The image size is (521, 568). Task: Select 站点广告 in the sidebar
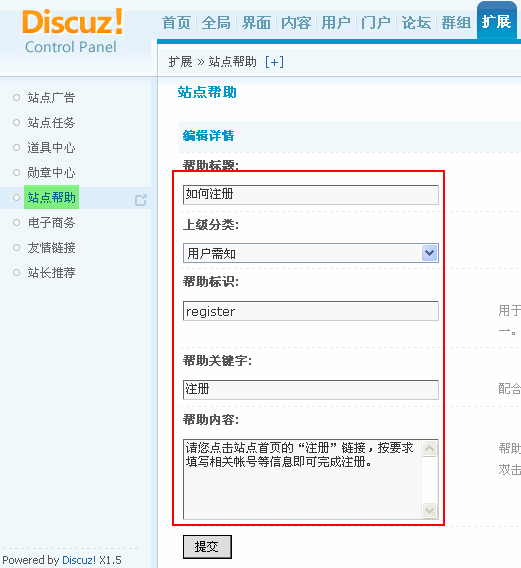click(x=51, y=97)
